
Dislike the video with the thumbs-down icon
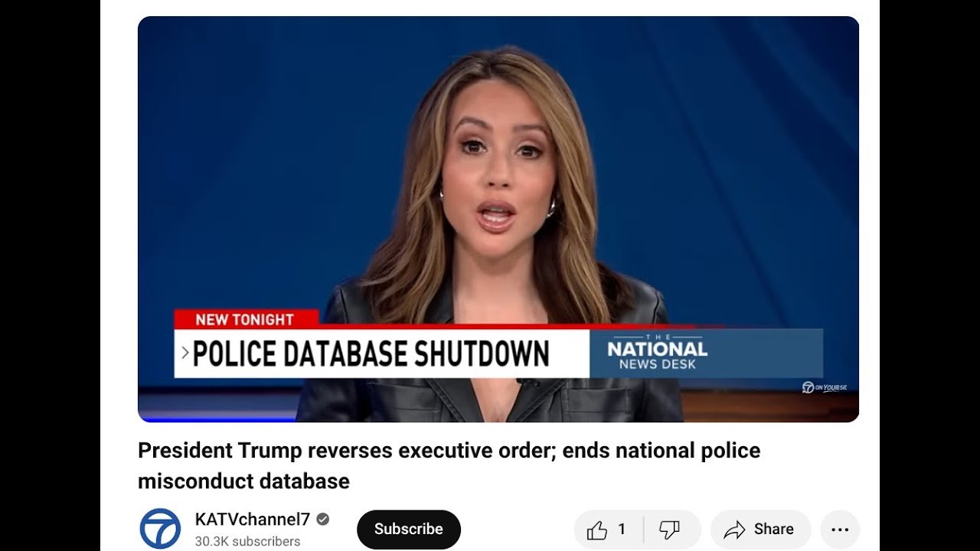pos(669,530)
